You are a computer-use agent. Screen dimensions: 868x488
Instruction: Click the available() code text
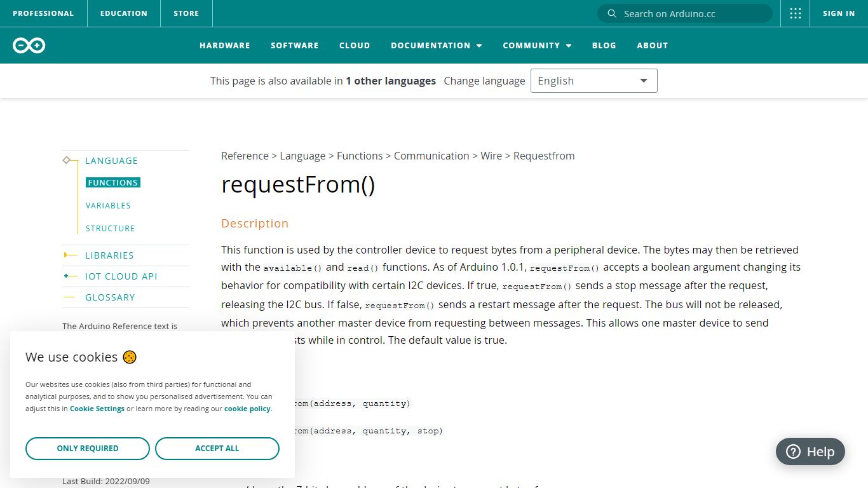tap(293, 268)
